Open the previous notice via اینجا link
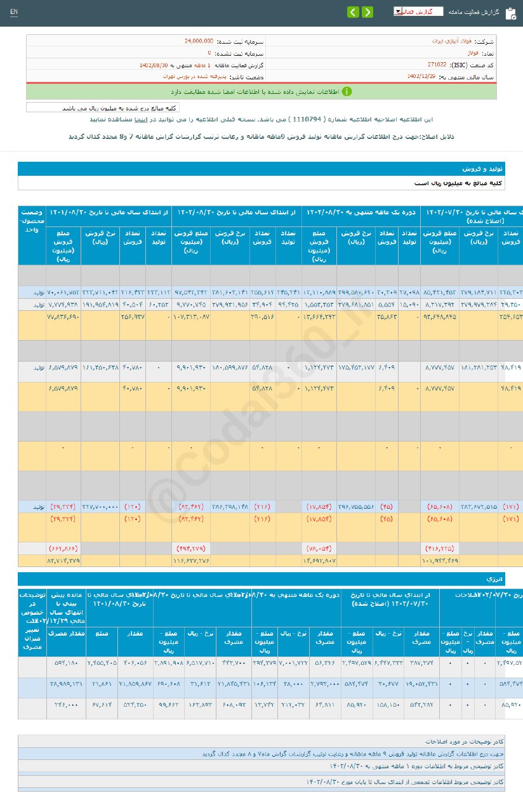Viewport: 523px width, 812px height. (141, 119)
